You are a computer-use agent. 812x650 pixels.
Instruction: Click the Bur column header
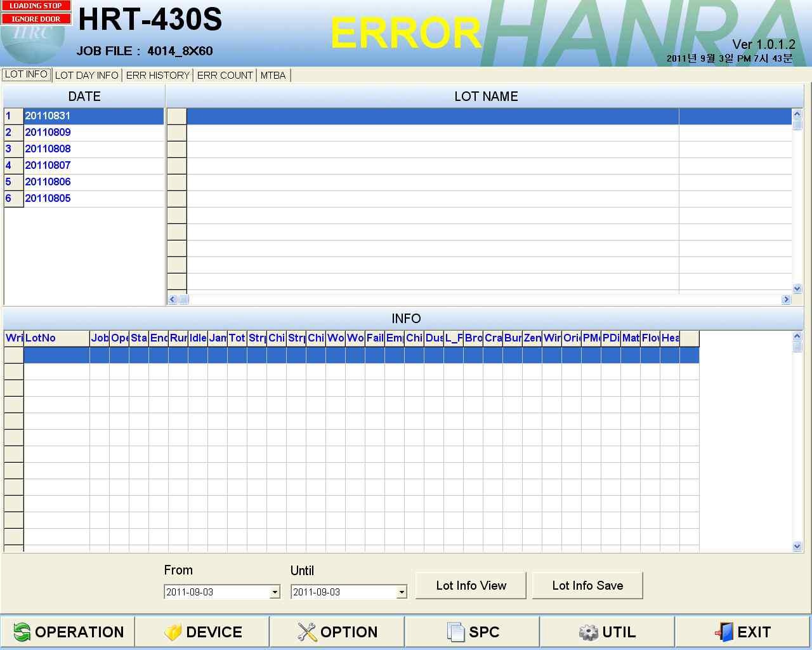point(513,338)
